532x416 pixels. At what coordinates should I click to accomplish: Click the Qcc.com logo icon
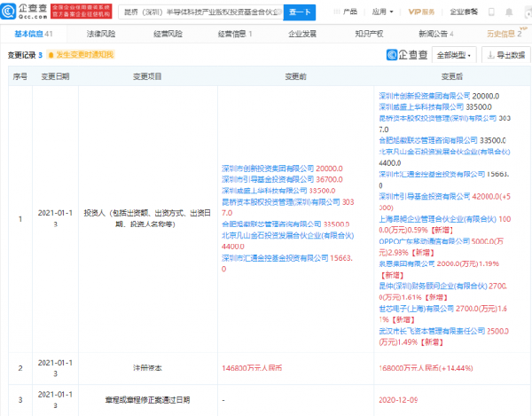(x=9, y=12)
